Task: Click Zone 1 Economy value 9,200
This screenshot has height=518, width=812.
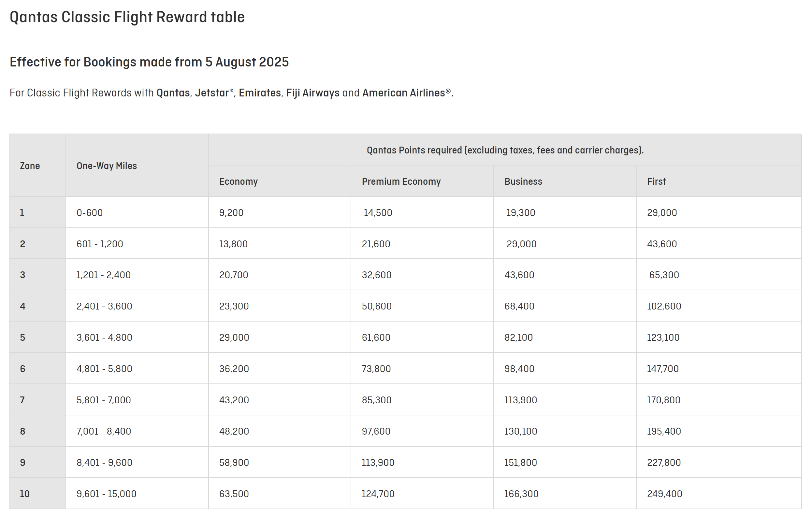Action: (231, 213)
